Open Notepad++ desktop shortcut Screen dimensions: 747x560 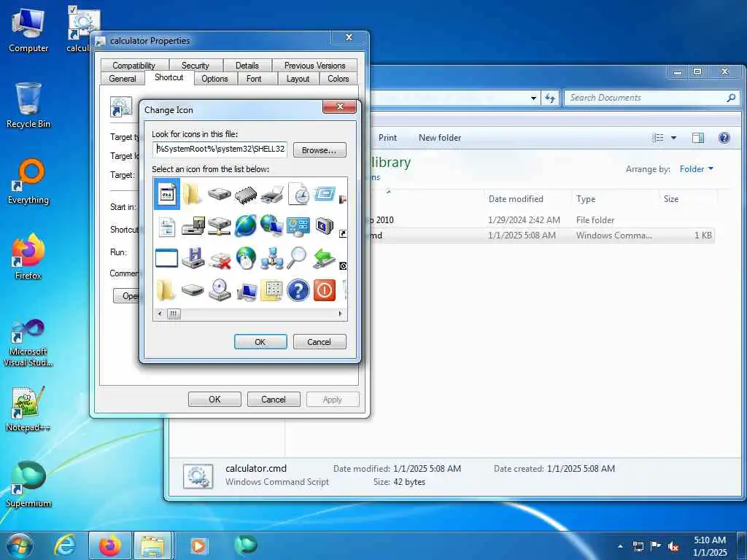tap(28, 409)
